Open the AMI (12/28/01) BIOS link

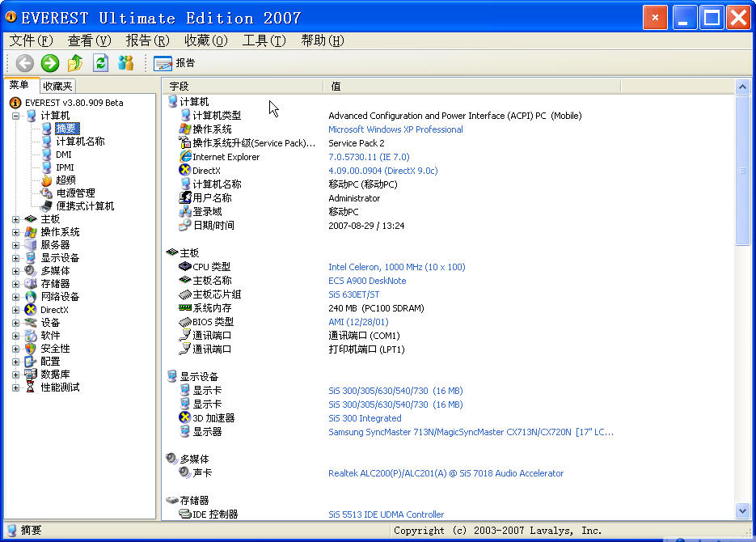pyautogui.click(x=358, y=322)
